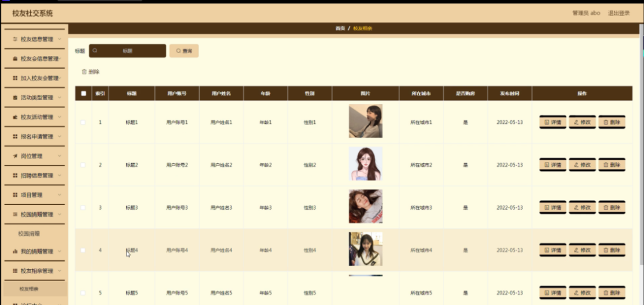
Task: Check the checkbox for row 标题4
Action: click(83, 250)
